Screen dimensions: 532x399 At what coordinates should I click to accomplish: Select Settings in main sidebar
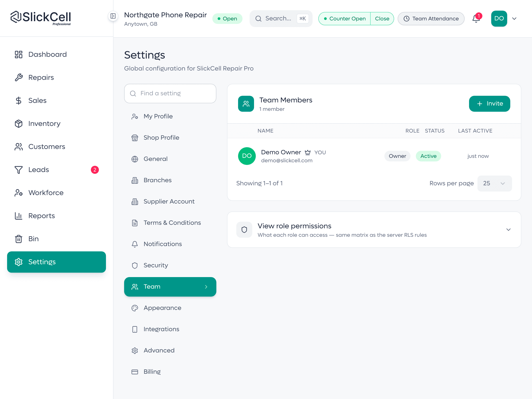click(57, 262)
